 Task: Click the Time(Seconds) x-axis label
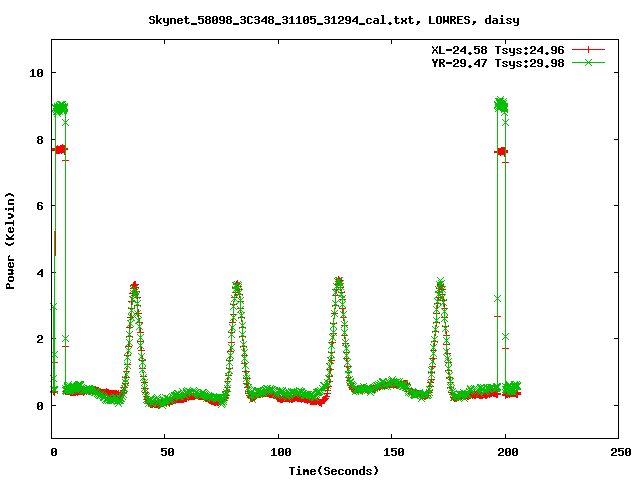[x=334, y=471]
